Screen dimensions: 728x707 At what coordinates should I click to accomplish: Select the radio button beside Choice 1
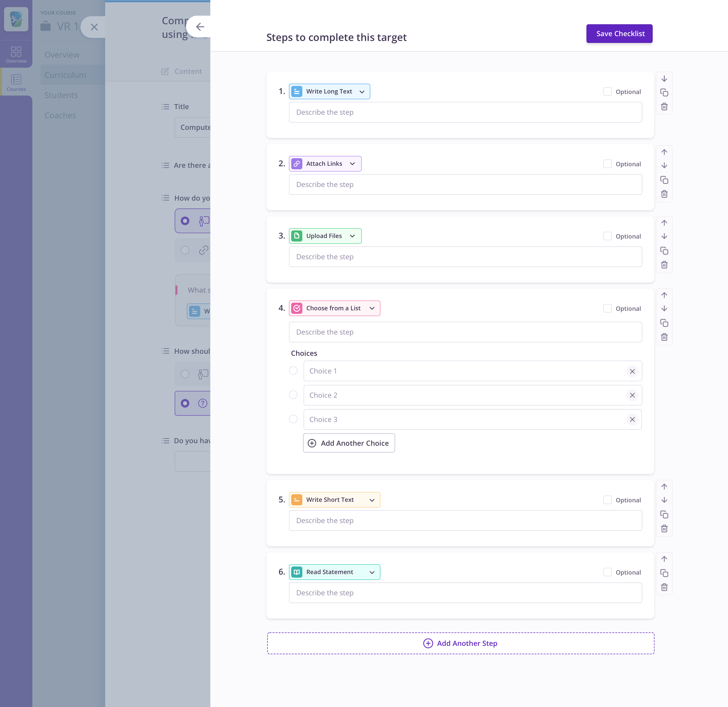(293, 371)
